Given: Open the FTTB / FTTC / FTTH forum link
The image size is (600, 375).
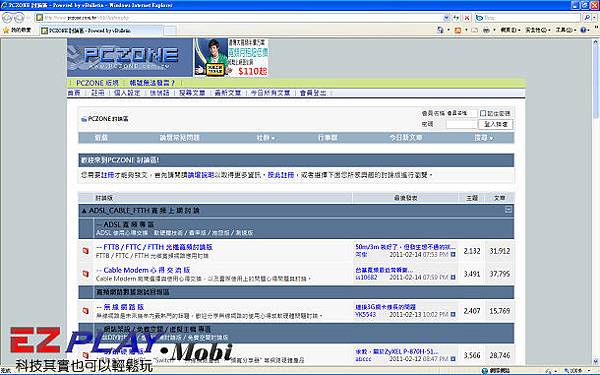Looking at the screenshot, I should click(155, 247).
